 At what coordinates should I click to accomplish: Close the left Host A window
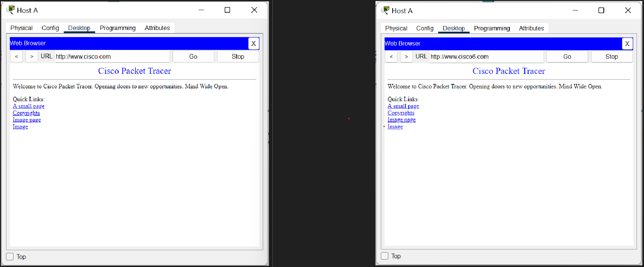coord(254,10)
